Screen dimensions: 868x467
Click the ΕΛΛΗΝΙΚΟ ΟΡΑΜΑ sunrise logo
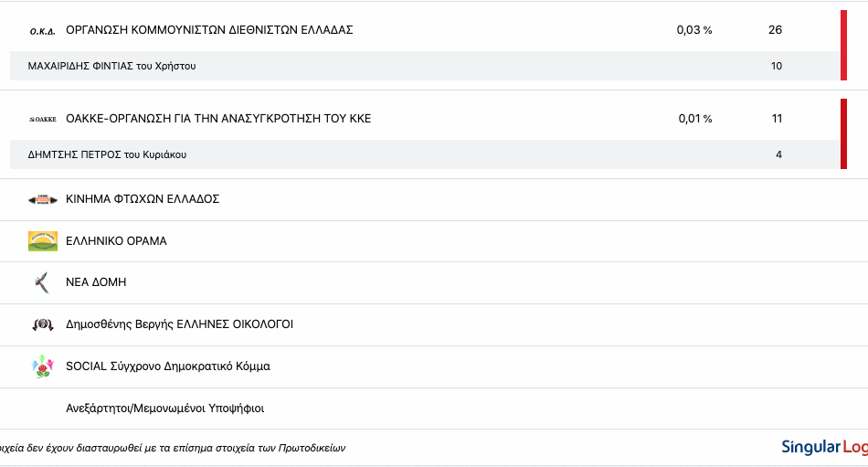(x=43, y=241)
